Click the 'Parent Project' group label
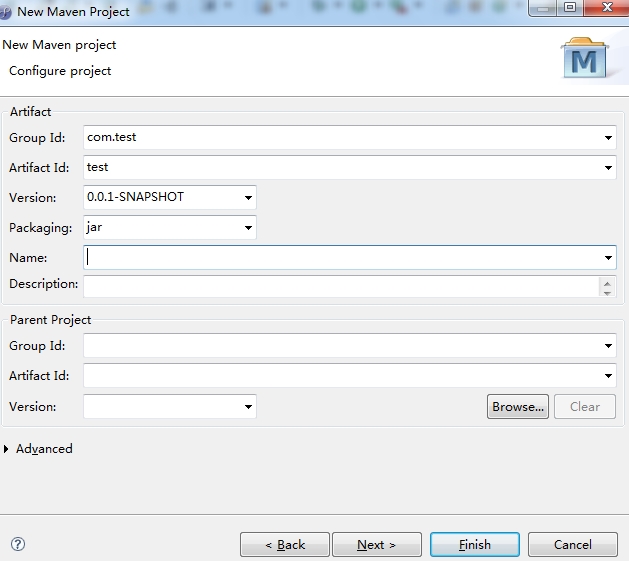 tap(51, 320)
